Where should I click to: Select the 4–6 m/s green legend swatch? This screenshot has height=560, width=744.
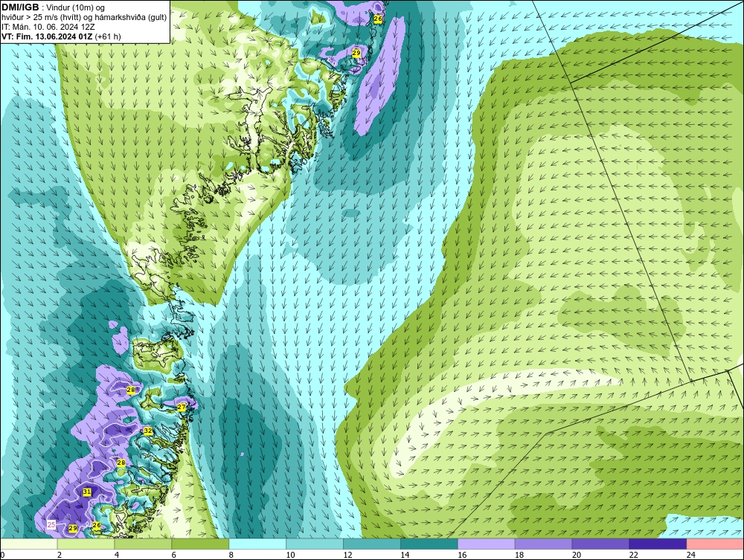click(x=143, y=544)
